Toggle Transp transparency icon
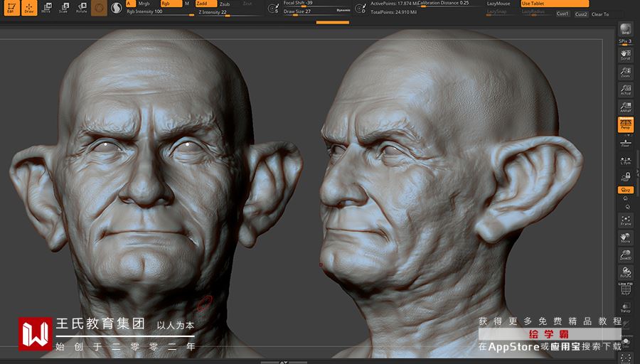Screen dimensions: 640x364 pyautogui.click(x=625, y=307)
